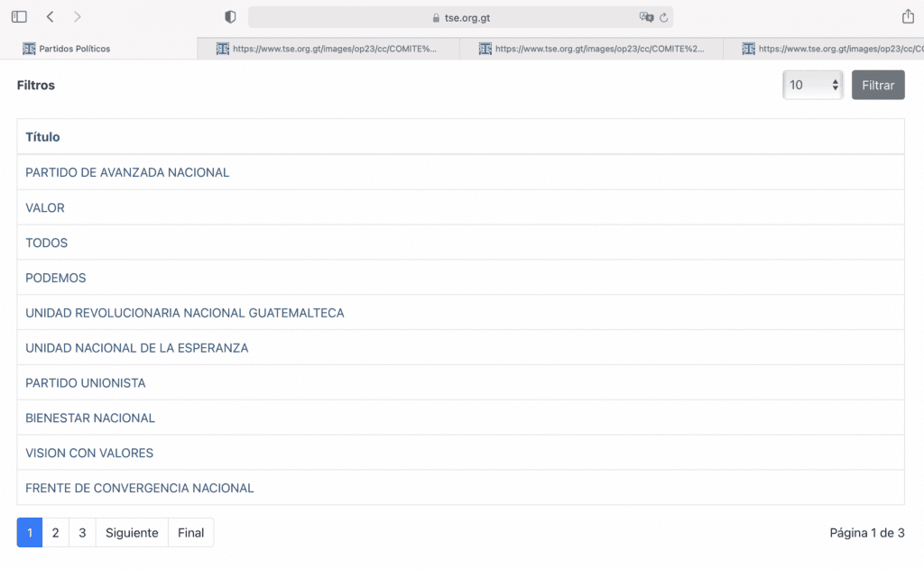Viewport: 924px width, 569px height.
Task: Open the VISION CON VALORES link
Action: click(x=89, y=453)
